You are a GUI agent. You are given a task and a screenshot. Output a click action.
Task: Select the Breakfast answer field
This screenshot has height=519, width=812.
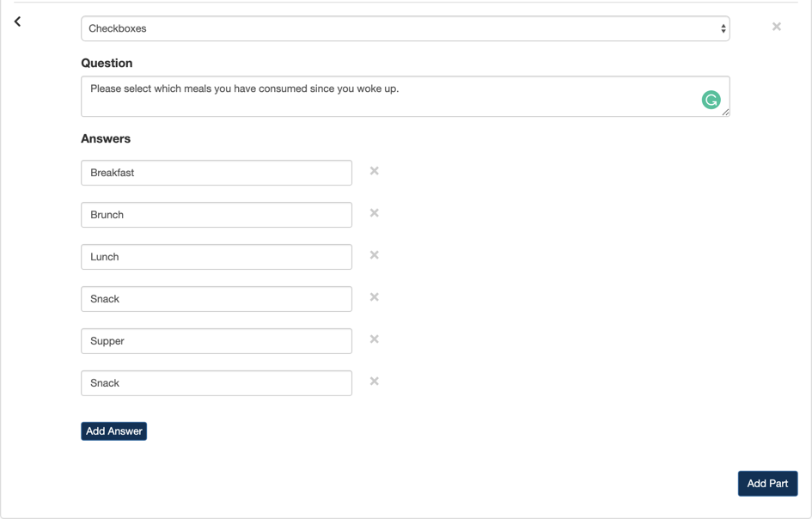pyautogui.click(x=217, y=173)
